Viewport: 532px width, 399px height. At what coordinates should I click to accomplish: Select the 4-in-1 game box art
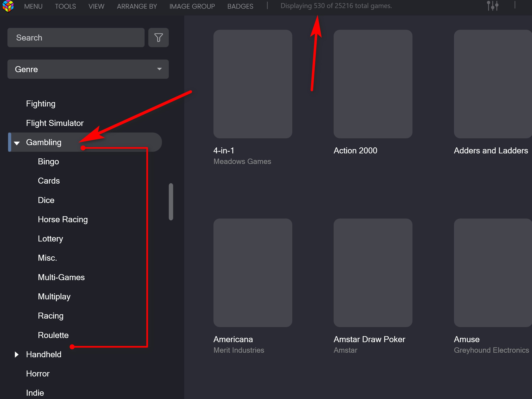pyautogui.click(x=253, y=84)
